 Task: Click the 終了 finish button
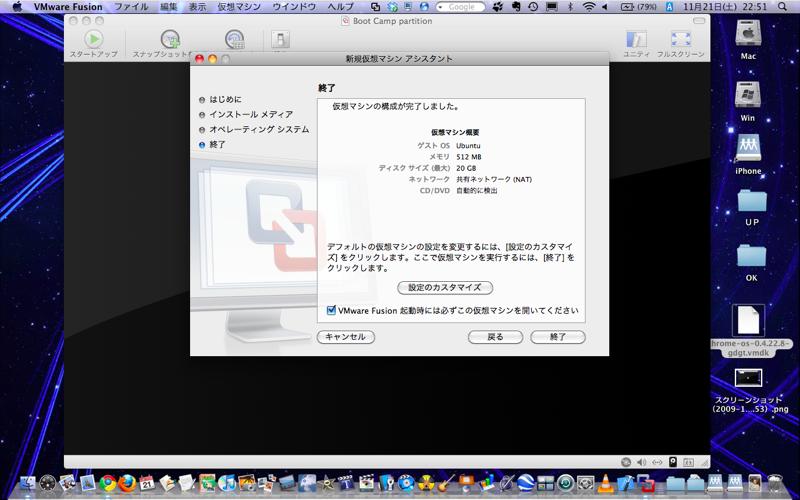pyautogui.click(x=558, y=337)
